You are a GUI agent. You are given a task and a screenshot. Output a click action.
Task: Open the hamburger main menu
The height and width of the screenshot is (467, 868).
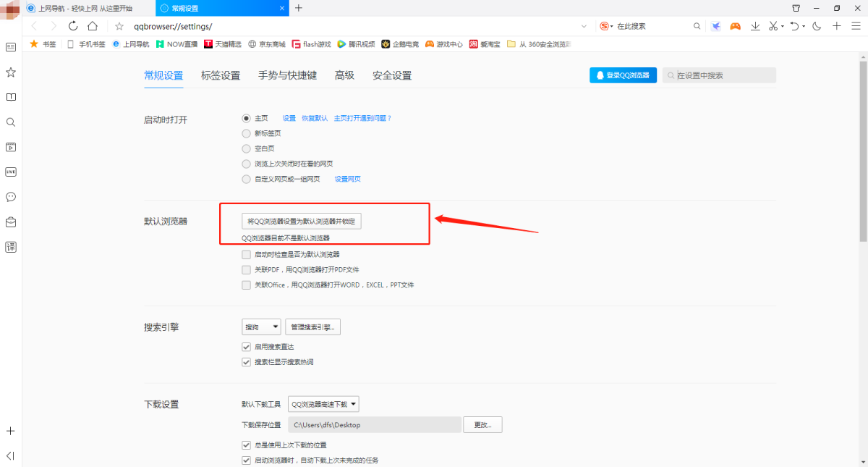pyautogui.click(x=856, y=26)
